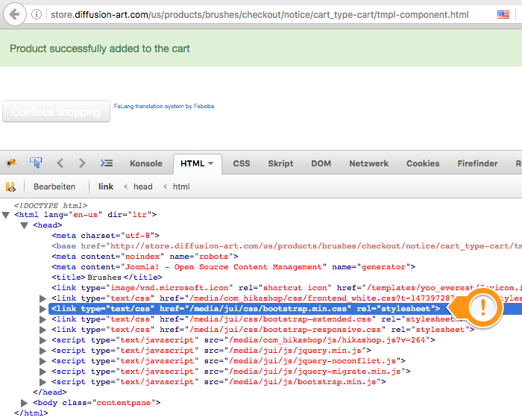Expand the bootstrap.min.js script node
This screenshot has width=522, height=420.
pyautogui.click(x=43, y=382)
